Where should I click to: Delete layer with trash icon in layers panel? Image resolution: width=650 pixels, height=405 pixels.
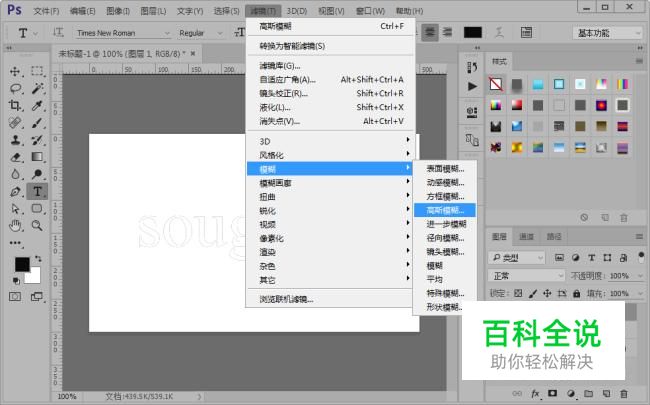pos(623,393)
